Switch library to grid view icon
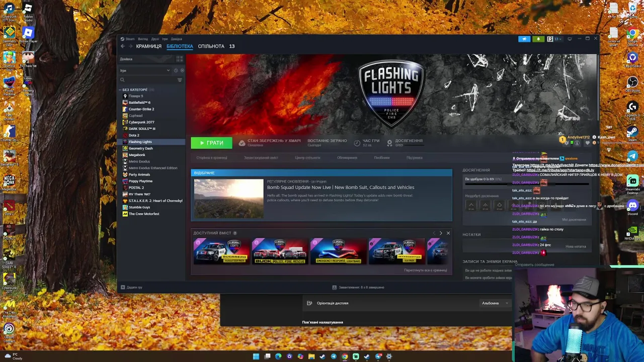Viewport: 644px width, 362px height. [179, 59]
